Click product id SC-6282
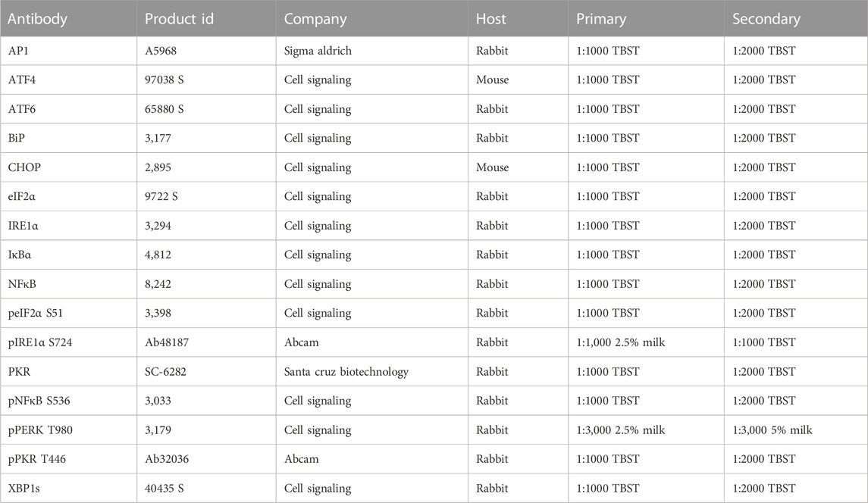The height and width of the screenshot is (503, 868). coord(206,371)
